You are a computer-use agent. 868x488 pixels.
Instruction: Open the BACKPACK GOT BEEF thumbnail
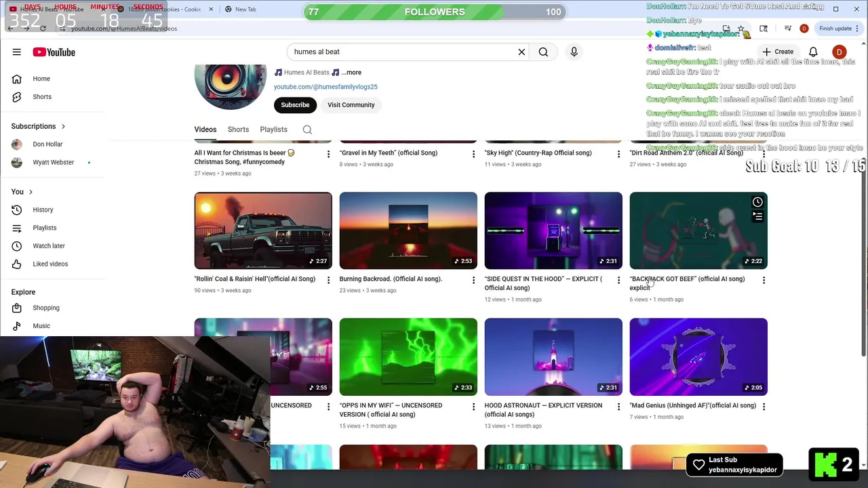click(x=698, y=230)
